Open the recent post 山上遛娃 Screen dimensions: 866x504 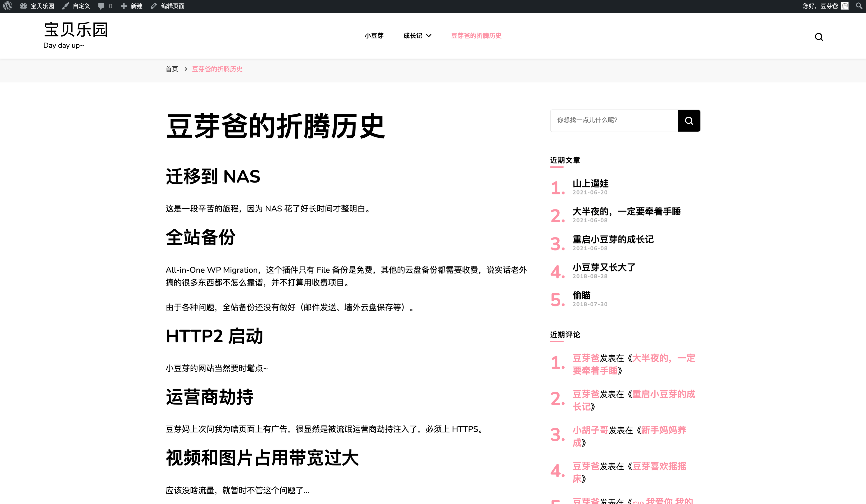tap(590, 183)
